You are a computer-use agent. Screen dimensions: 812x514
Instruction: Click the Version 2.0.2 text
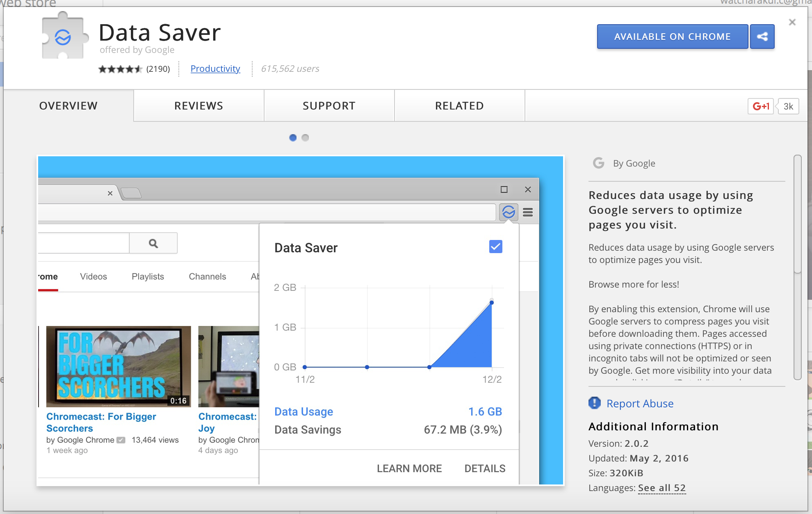[x=618, y=443]
